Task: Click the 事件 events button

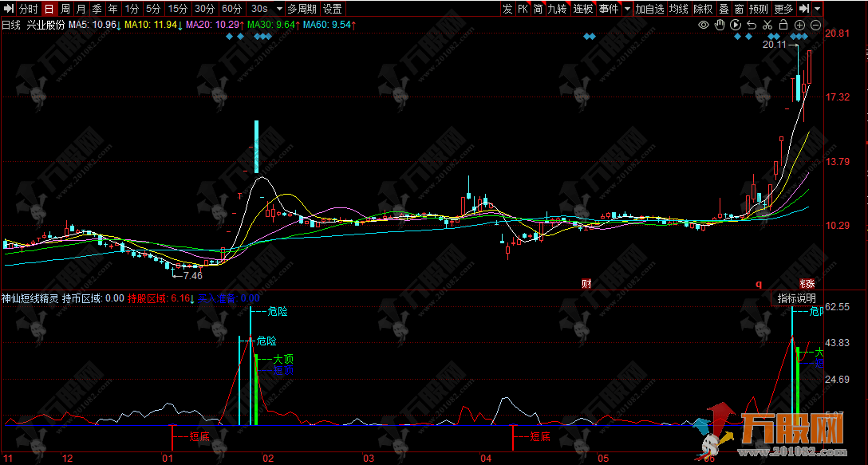Action: click(x=609, y=9)
